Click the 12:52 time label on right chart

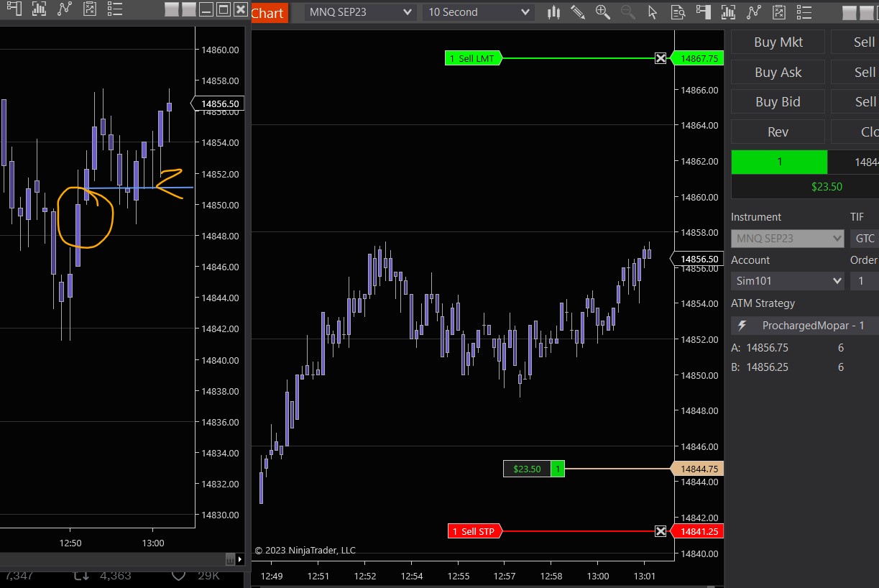point(365,576)
